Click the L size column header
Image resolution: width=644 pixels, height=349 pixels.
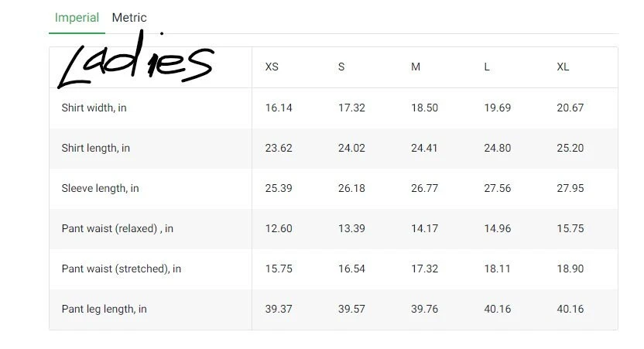pos(487,67)
